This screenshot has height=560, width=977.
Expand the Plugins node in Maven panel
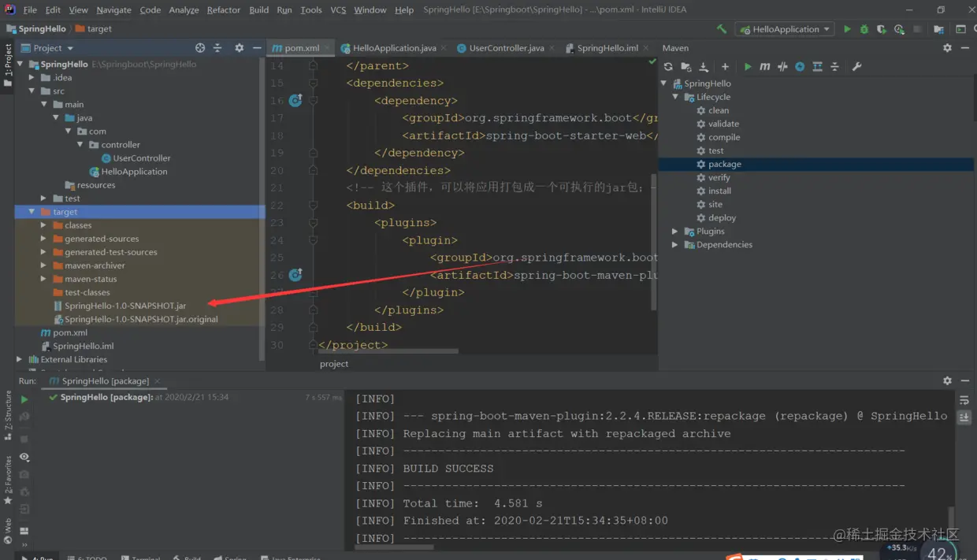674,231
